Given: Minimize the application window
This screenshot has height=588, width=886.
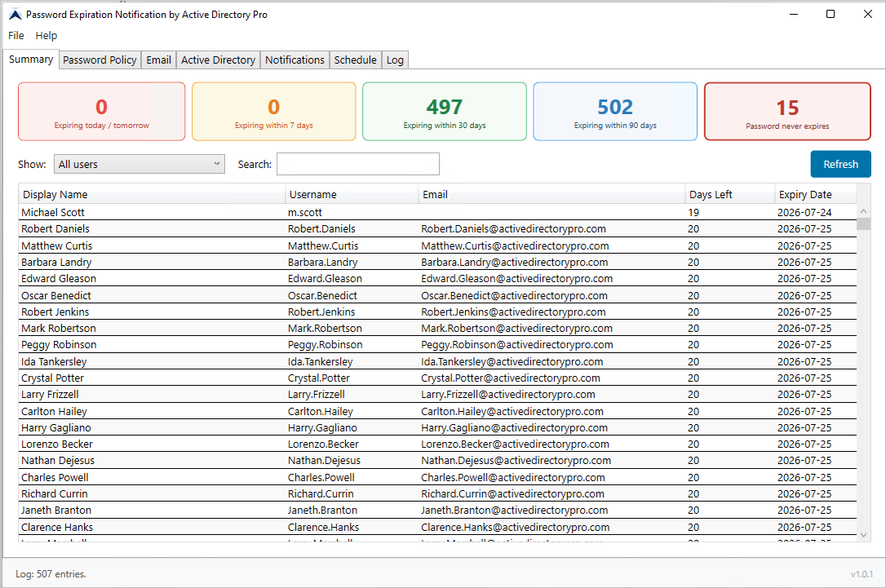Looking at the screenshot, I should coord(794,14).
